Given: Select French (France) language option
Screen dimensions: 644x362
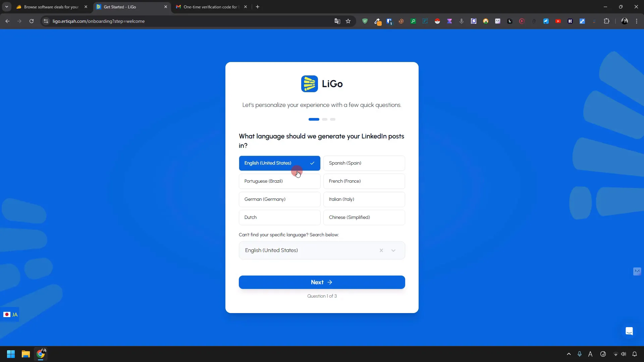Looking at the screenshot, I should [x=364, y=181].
